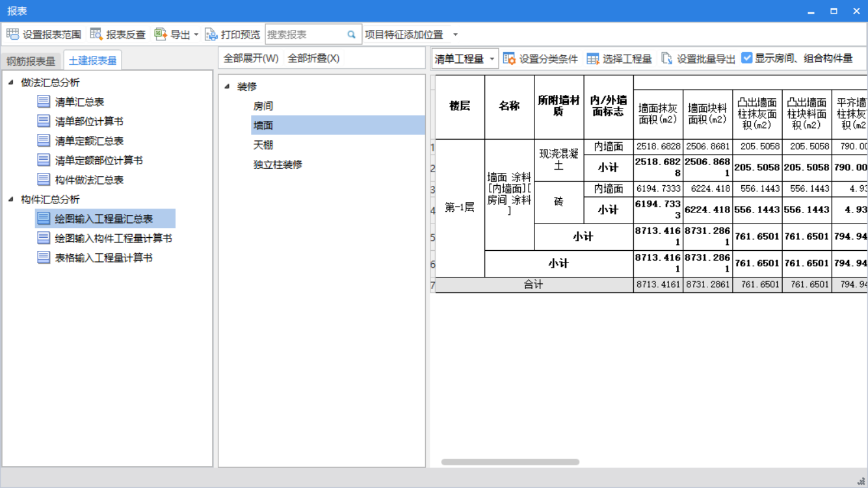Click the resize grip in the status bar

click(861, 481)
